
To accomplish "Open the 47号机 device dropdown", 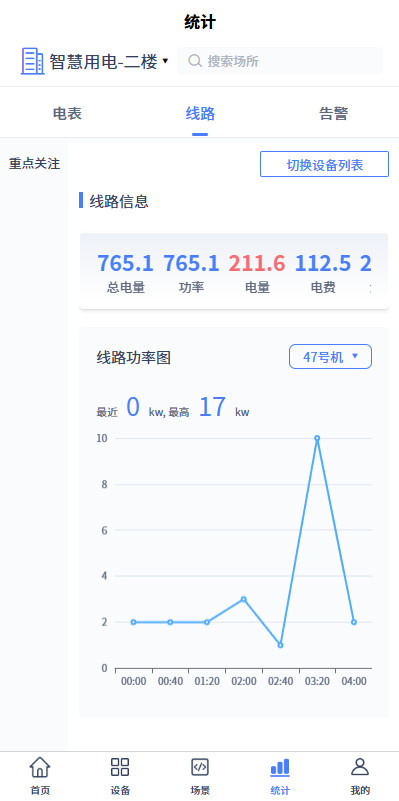I will pyautogui.click(x=330, y=357).
